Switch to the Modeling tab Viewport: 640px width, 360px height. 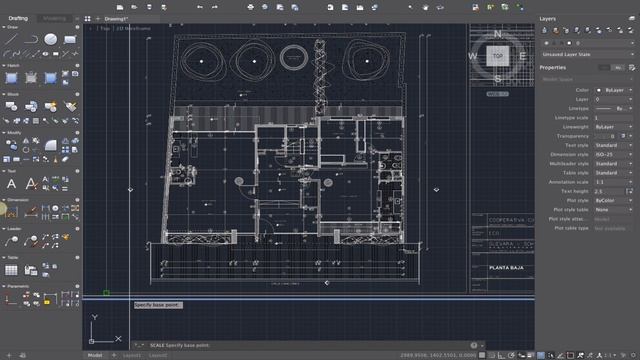pyautogui.click(x=54, y=18)
